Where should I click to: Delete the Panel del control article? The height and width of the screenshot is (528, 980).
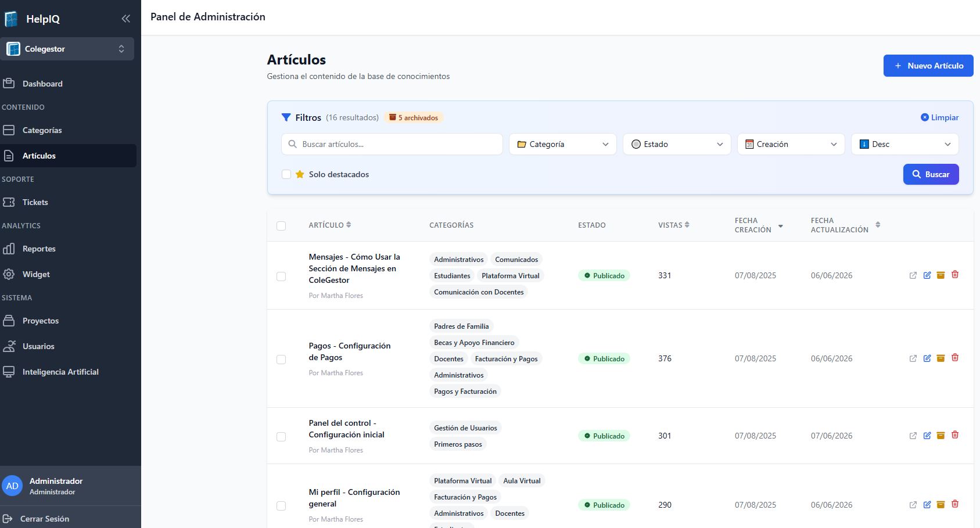coord(955,435)
